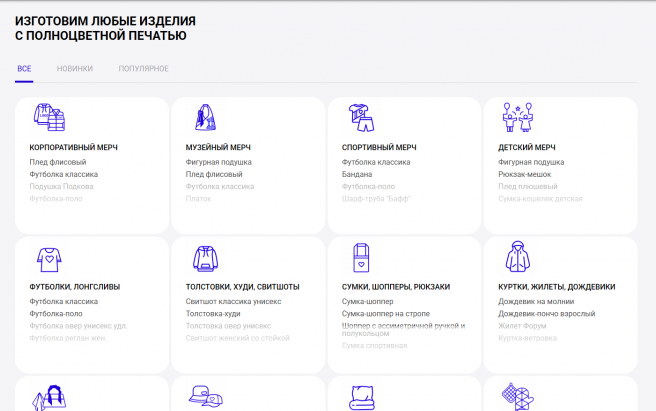Image resolution: width=656 pixels, height=411 pixels.
Task: Click the Сумка-шоппер item
Action: pyautogui.click(x=368, y=301)
